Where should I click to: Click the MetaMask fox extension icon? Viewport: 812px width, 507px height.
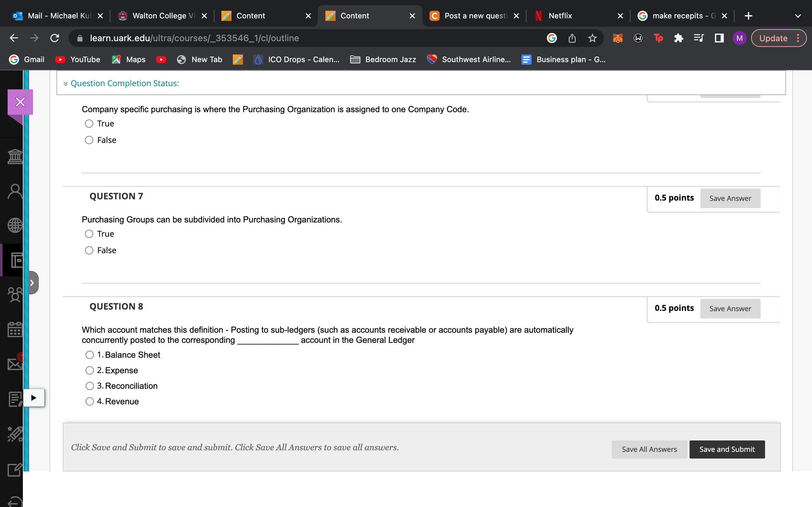(x=617, y=38)
